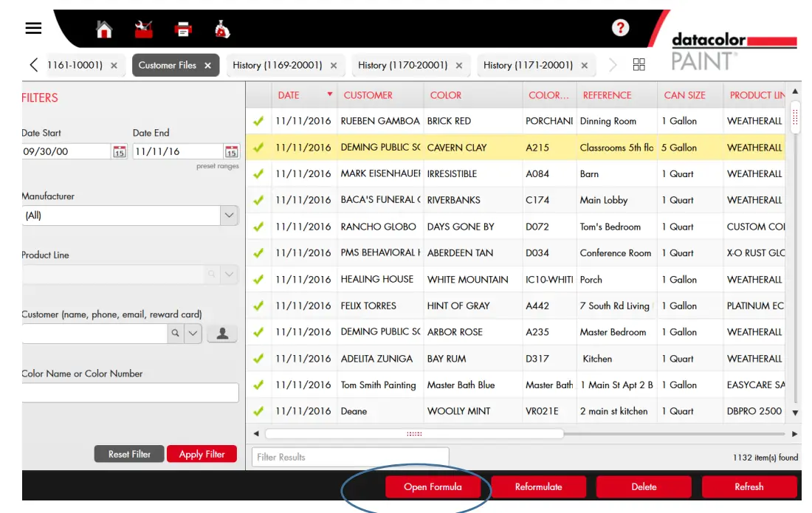The height and width of the screenshot is (513, 812).
Task: Switch to History (1170-20001) tab
Action: pos(402,65)
